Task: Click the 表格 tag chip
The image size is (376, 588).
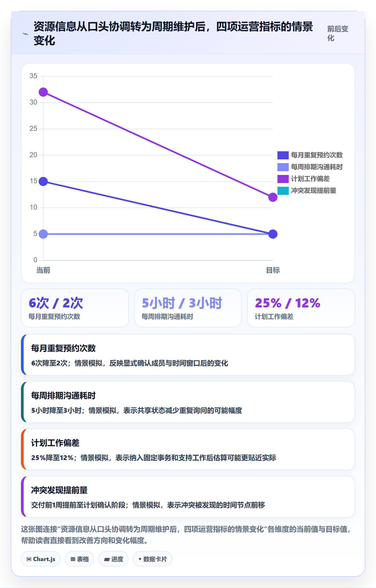Action: [79, 559]
